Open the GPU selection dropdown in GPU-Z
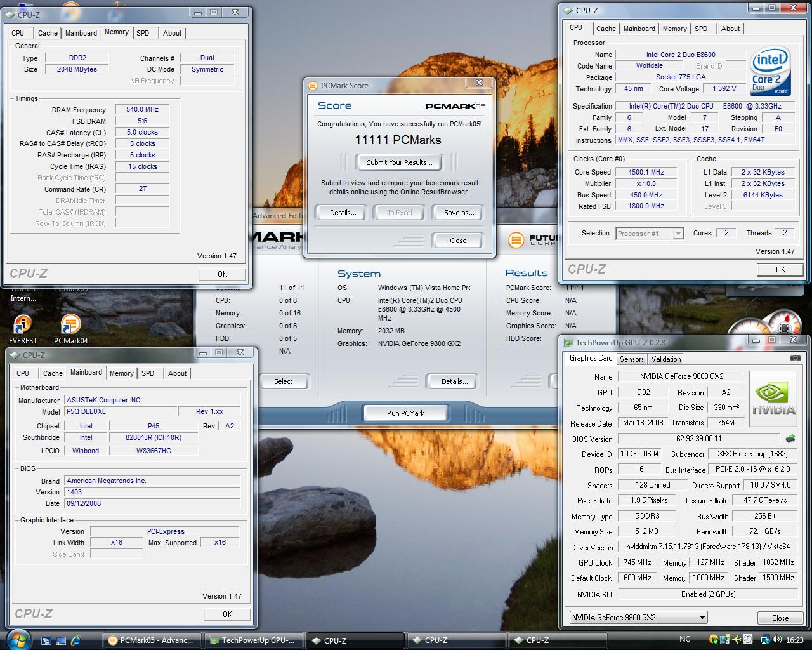This screenshot has height=650, width=812. click(638, 617)
